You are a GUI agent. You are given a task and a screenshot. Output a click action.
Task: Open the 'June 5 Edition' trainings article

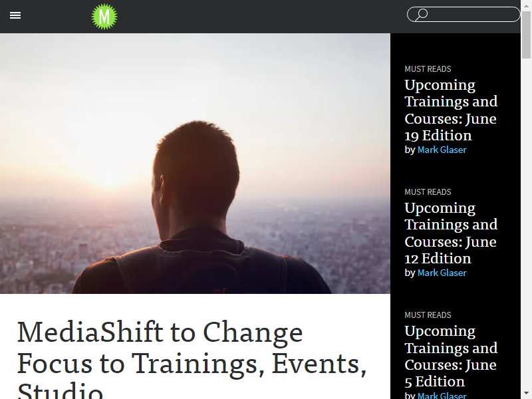(451, 356)
